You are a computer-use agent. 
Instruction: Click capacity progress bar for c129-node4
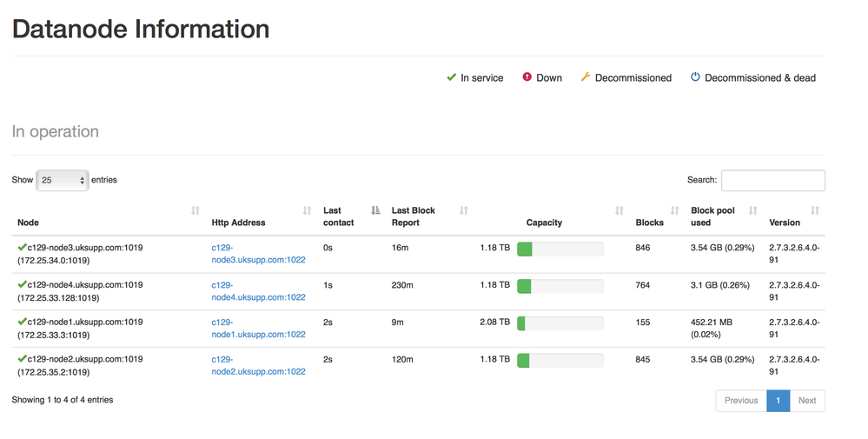tap(560, 286)
